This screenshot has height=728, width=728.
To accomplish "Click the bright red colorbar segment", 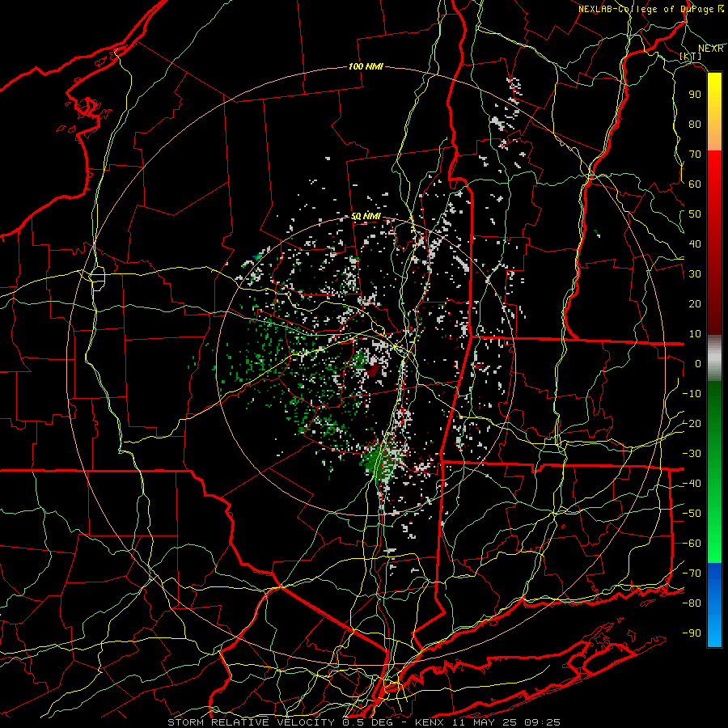I will (x=714, y=170).
